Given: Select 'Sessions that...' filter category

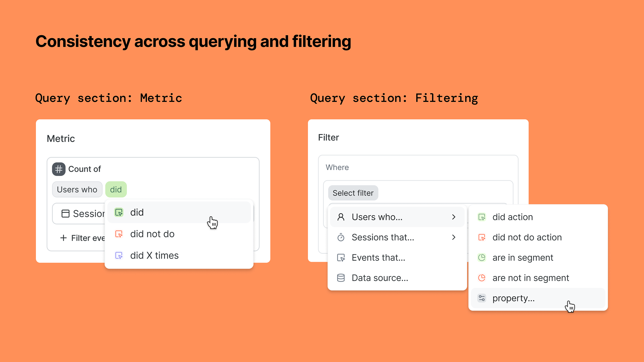Looking at the screenshot, I should click(397, 237).
